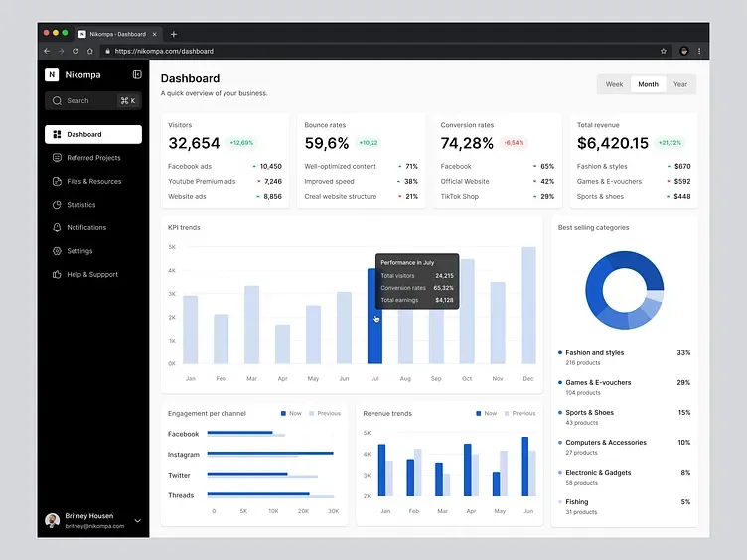The height and width of the screenshot is (560, 747).
Task: Click the search magnifier icon
Action: tap(58, 101)
